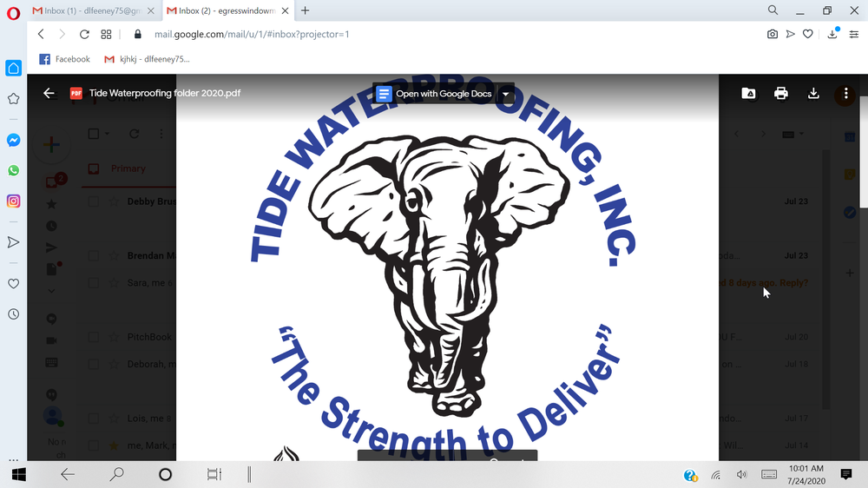Open more actions three-dot menu in preview
This screenshot has width=868, height=488.
[845, 93]
